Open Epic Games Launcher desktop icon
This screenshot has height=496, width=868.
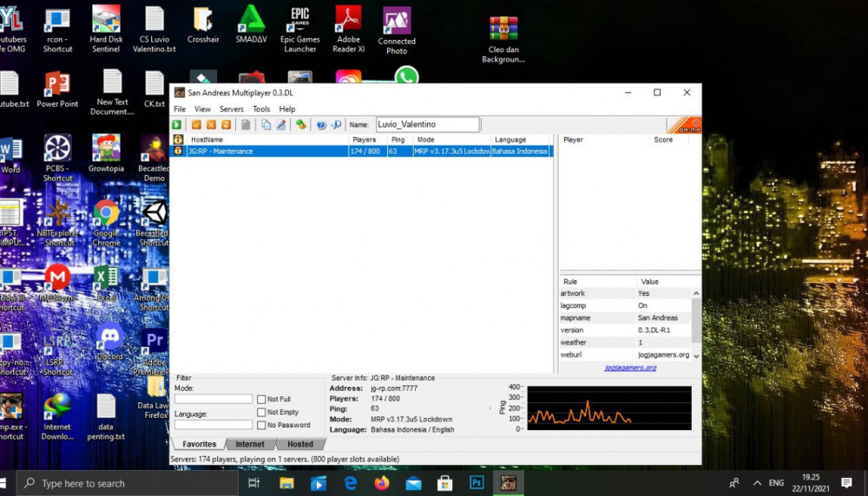pyautogui.click(x=299, y=29)
